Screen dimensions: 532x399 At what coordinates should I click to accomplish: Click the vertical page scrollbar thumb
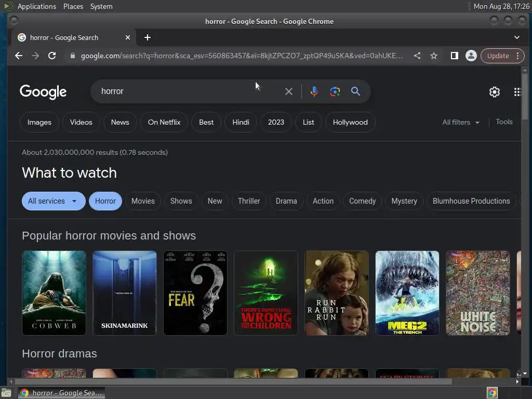coord(525,97)
